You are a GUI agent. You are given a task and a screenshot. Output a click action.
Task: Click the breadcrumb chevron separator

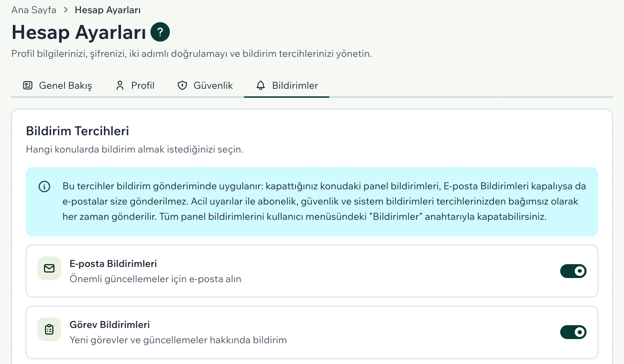[66, 10]
